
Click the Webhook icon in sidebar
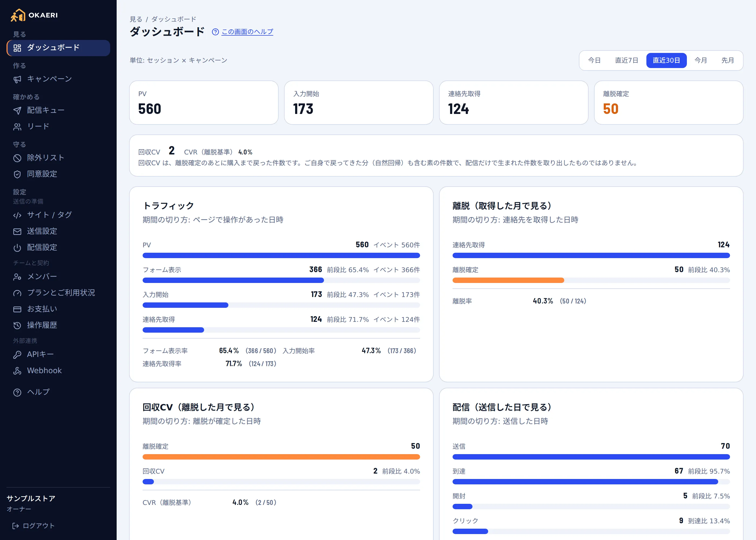point(17,371)
